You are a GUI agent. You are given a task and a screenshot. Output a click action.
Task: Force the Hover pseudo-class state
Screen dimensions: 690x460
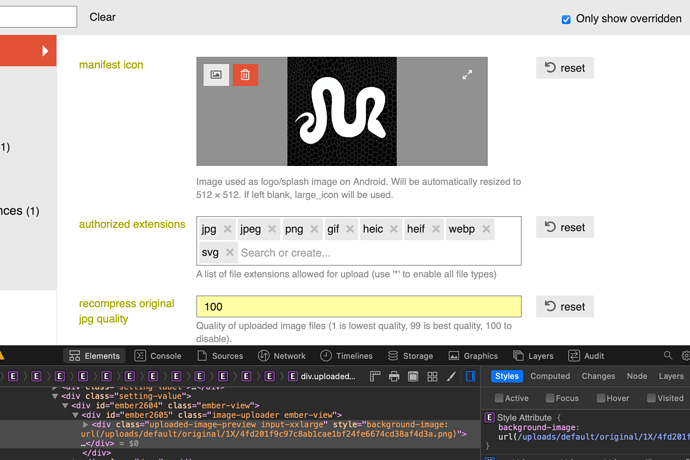pyautogui.click(x=601, y=398)
